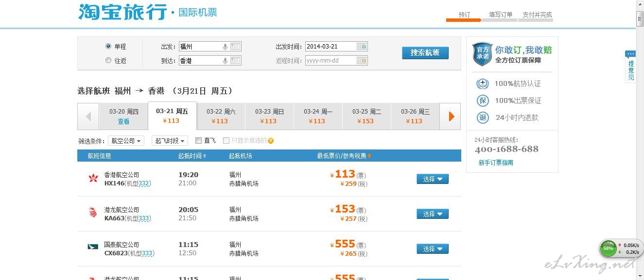This screenshot has width=644, height=280.
Task: Click 填写订单 progress step
Action: pyautogui.click(x=501, y=15)
